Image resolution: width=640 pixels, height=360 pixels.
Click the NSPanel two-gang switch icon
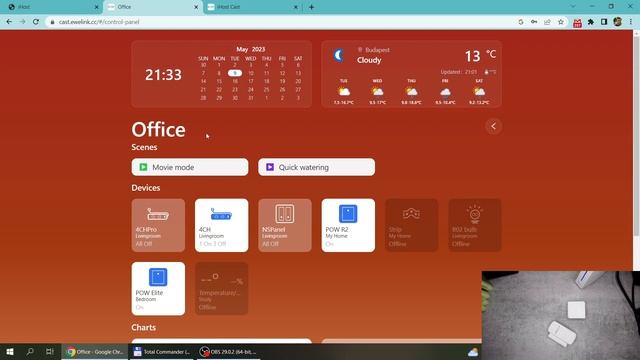click(284, 213)
